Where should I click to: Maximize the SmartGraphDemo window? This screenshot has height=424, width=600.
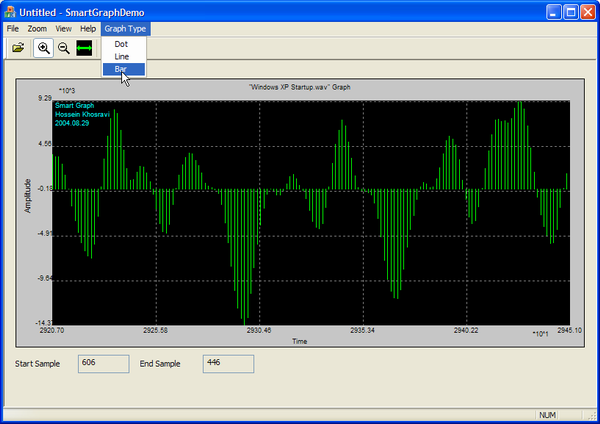[x=571, y=12]
